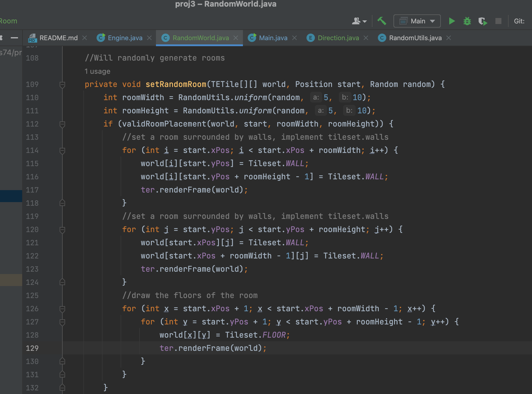Click the minimize tool window dash icon
Viewport: 532px width, 394px height.
coord(14,38)
